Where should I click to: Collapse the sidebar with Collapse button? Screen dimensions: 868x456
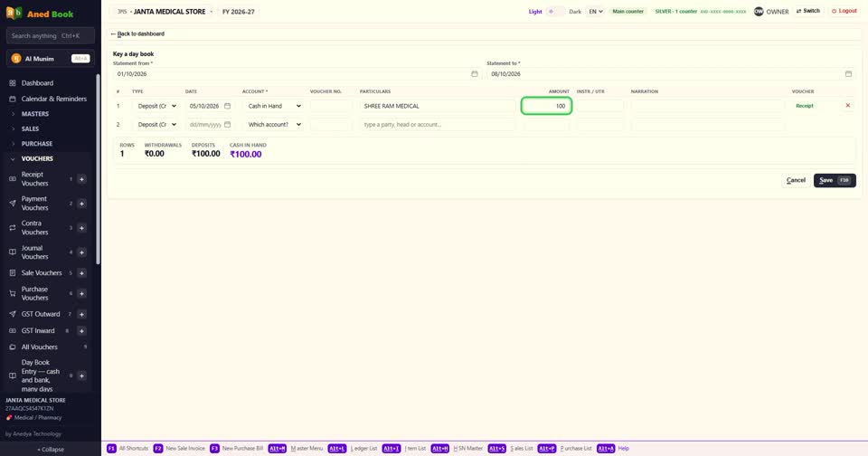51,450
